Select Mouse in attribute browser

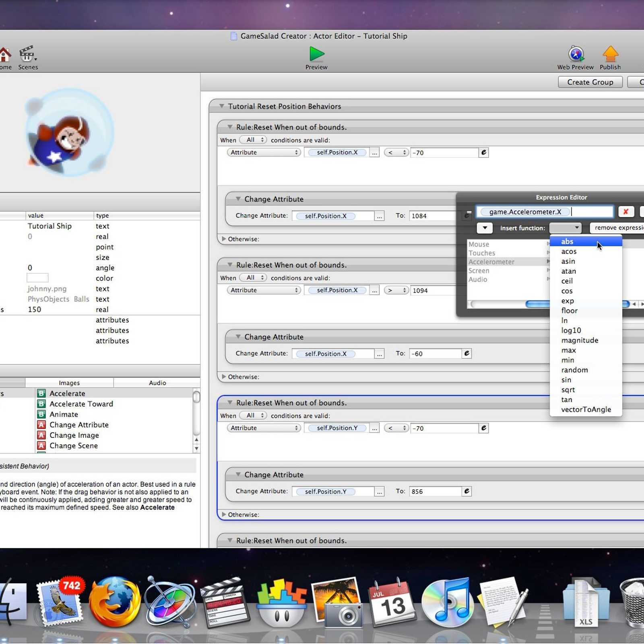[x=509, y=244]
